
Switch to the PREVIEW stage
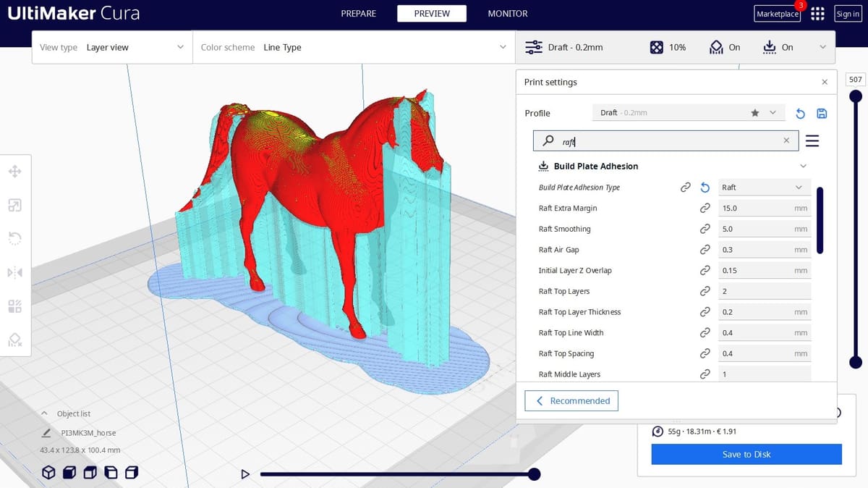click(x=432, y=14)
